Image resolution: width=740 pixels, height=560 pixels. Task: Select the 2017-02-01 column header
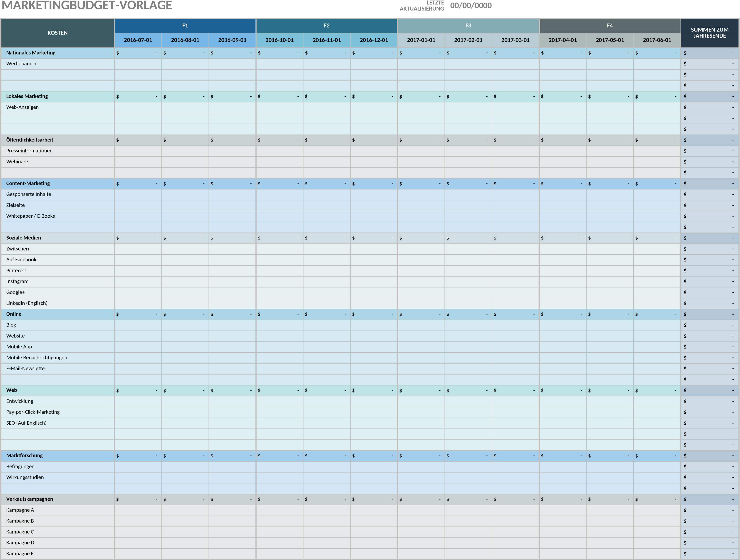click(x=468, y=40)
